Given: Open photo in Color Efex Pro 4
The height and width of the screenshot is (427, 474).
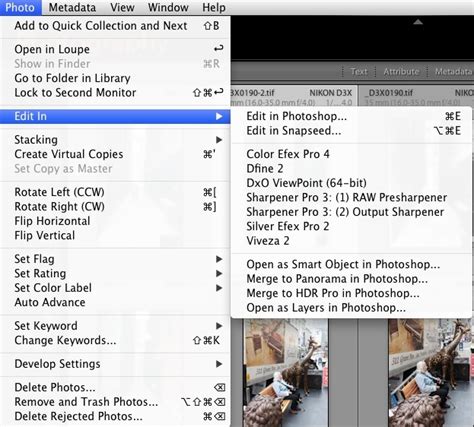Looking at the screenshot, I should click(351, 154).
